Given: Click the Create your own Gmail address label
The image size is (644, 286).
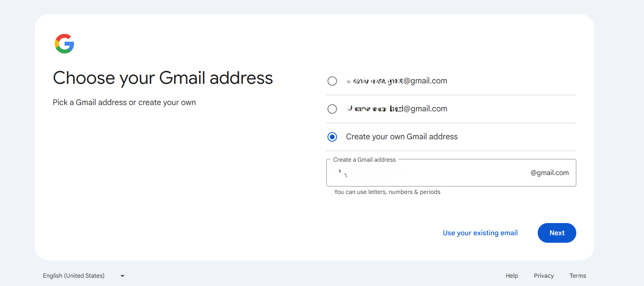Looking at the screenshot, I should click(402, 137).
